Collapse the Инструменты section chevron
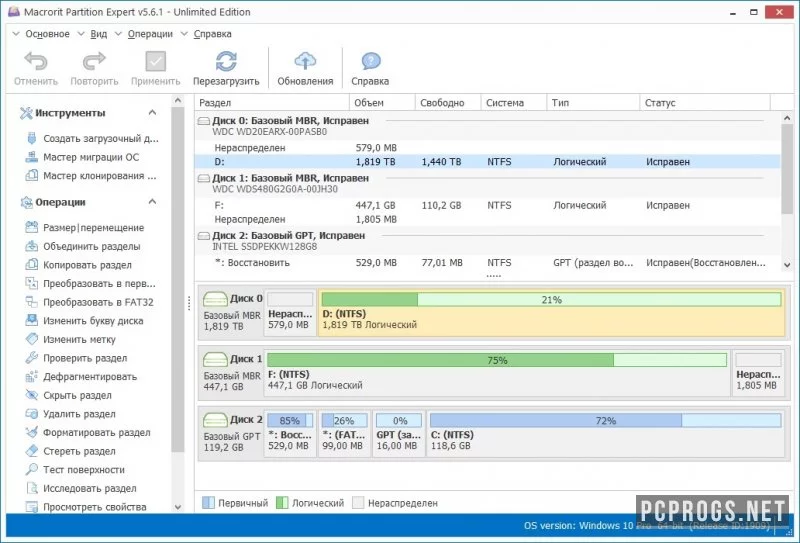The width and height of the screenshot is (800, 543). [x=152, y=112]
